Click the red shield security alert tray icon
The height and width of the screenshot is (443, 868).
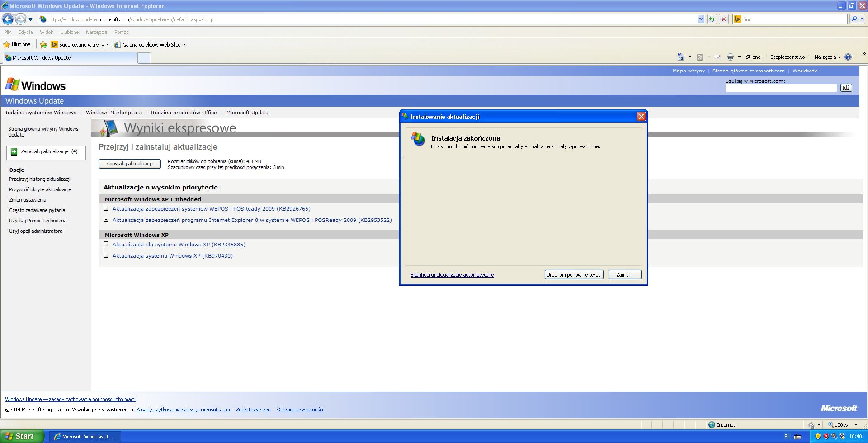[x=826, y=436]
